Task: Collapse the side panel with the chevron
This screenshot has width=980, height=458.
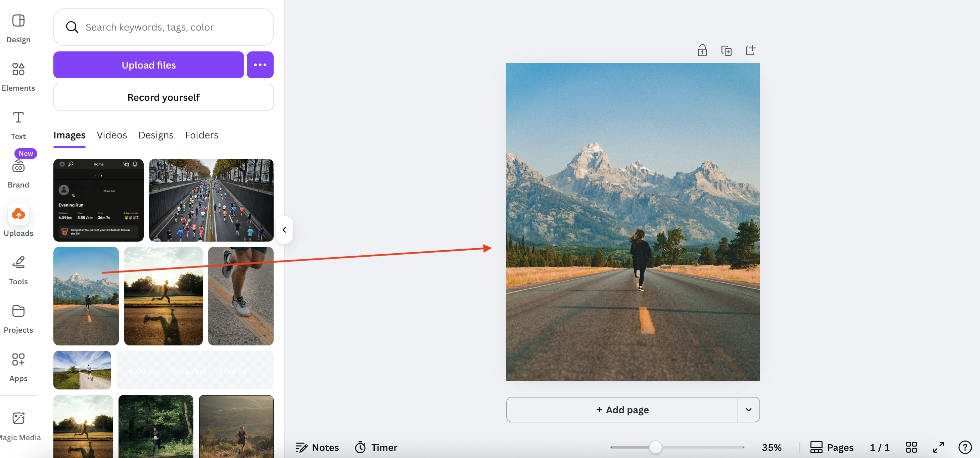Action: 284,230
